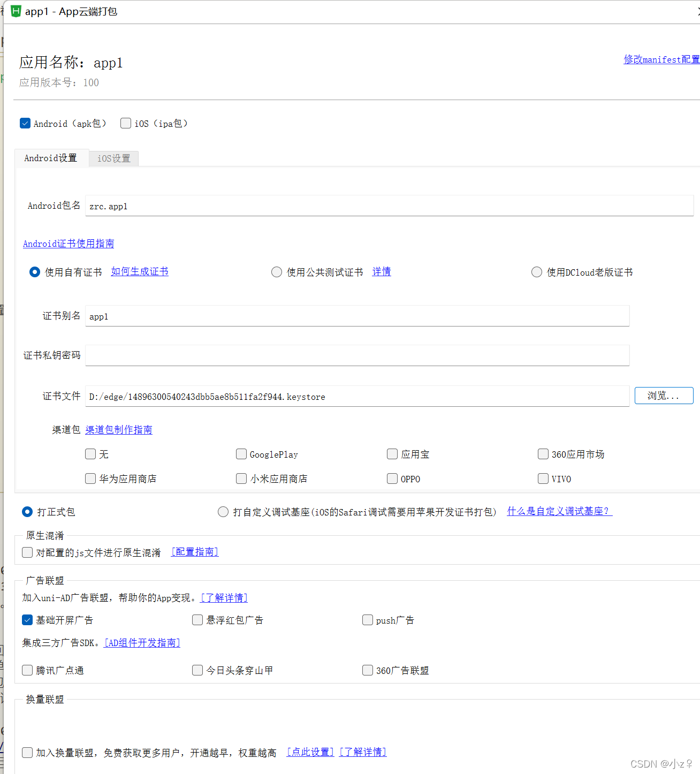Screen dimensions: 700x774
Task: Select the 华为应用商店 channel package
Action: pyautogui.click(x=90, y=479)
